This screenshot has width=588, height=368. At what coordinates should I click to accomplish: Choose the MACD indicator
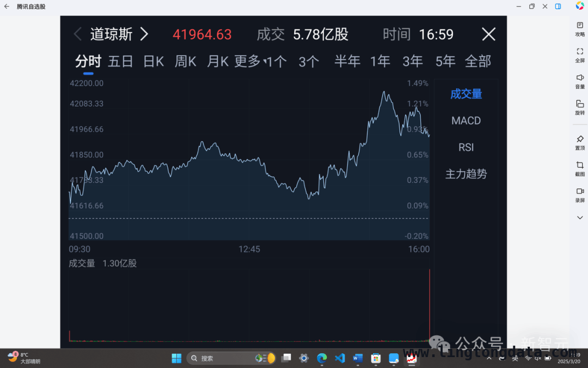pyautogui.click(x=466, y=120)
